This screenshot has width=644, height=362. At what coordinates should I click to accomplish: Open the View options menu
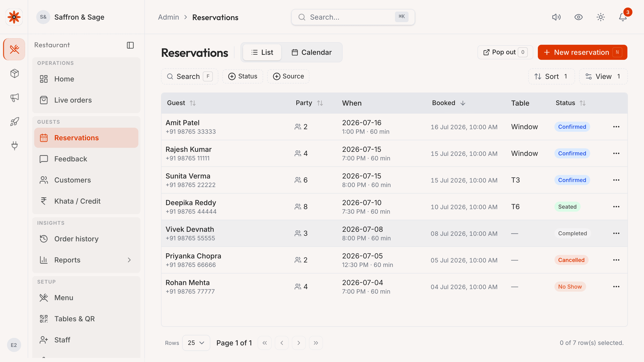click(x=603, y=76)
